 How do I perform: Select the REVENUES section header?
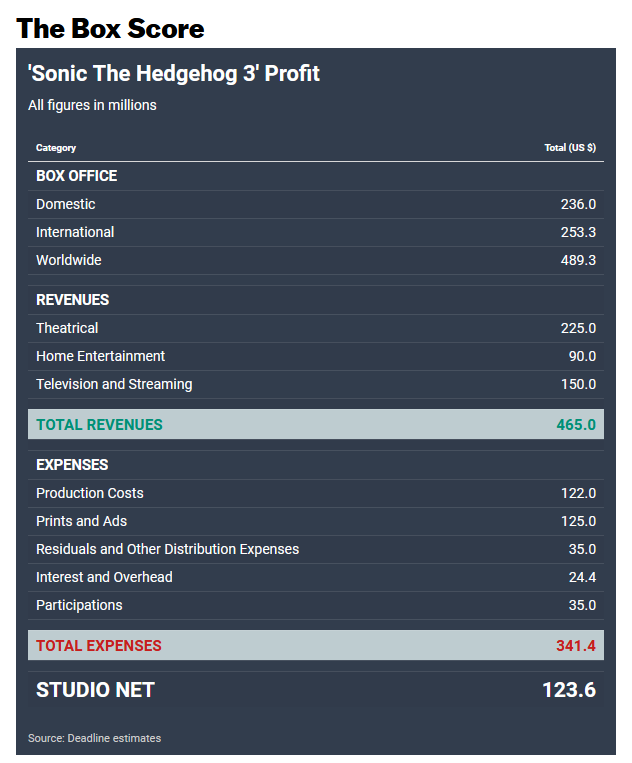pyautogui.click(x=72, y=300)
